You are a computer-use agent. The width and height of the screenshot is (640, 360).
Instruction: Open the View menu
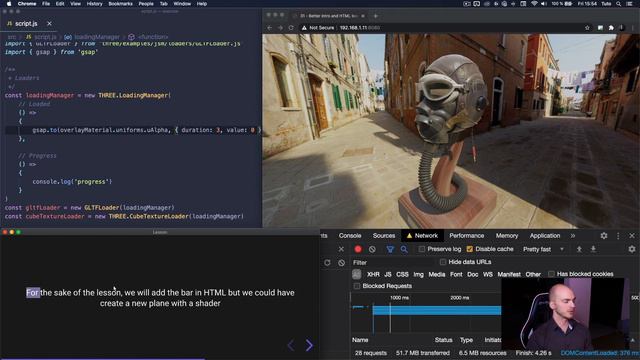coord(76,4)
